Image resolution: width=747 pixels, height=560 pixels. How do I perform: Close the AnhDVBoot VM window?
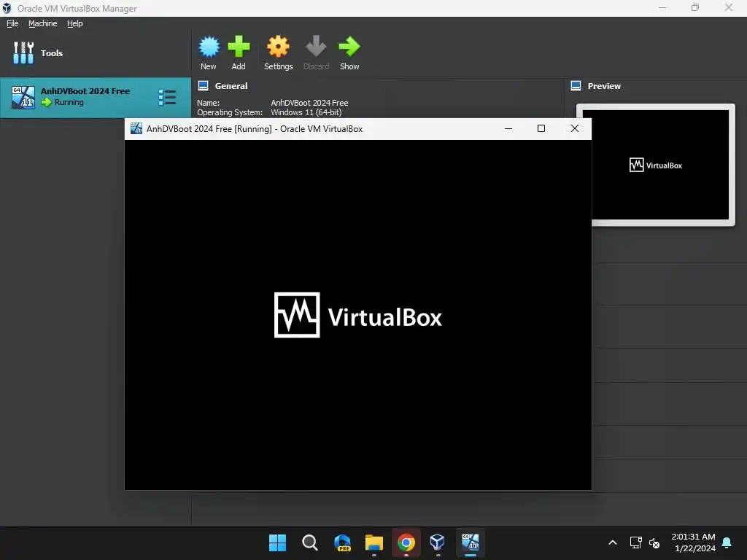575,128
